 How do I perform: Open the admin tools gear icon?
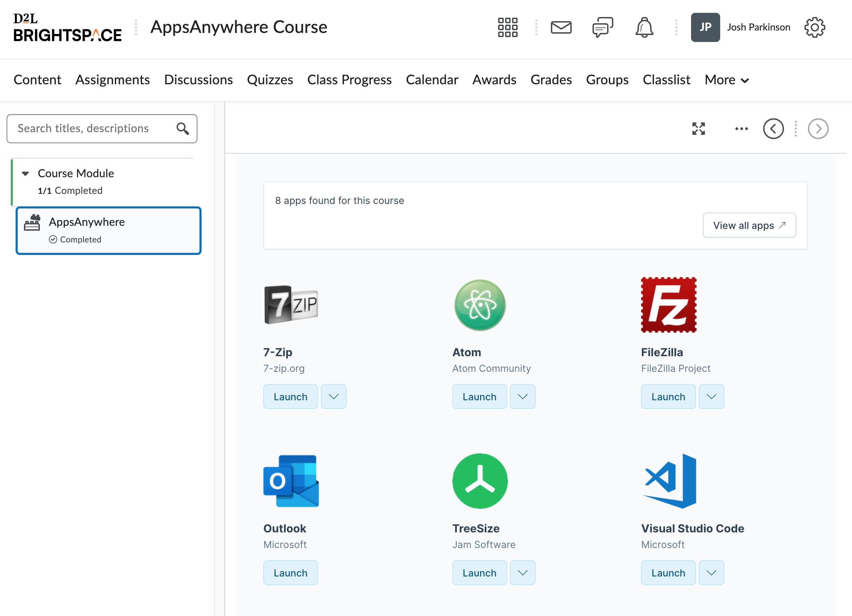815,27
